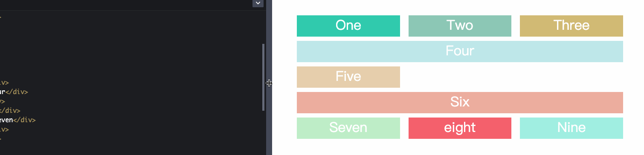
Task: Select the coral red eight box
Action: click(x=460, y=128)
